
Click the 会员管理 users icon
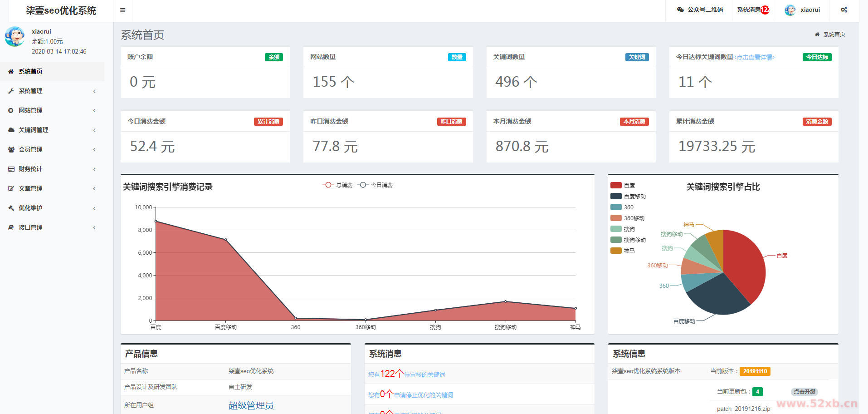tap(10, 149)
